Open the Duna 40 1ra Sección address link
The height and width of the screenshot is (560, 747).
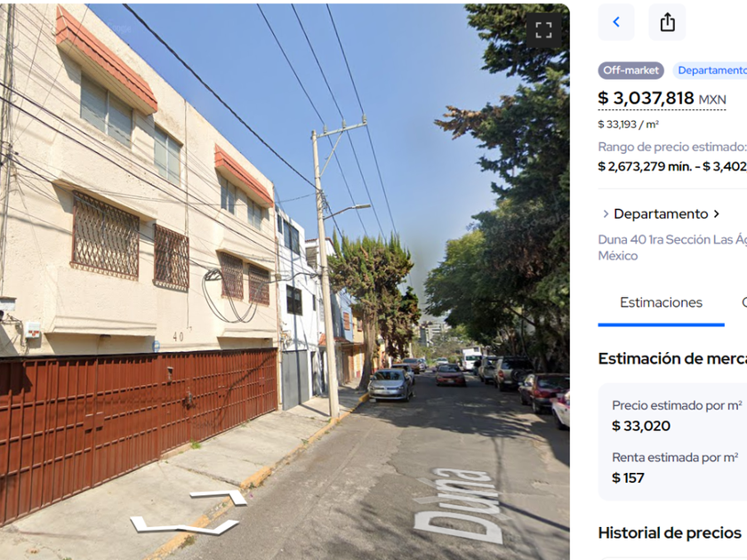pos(672,248)
